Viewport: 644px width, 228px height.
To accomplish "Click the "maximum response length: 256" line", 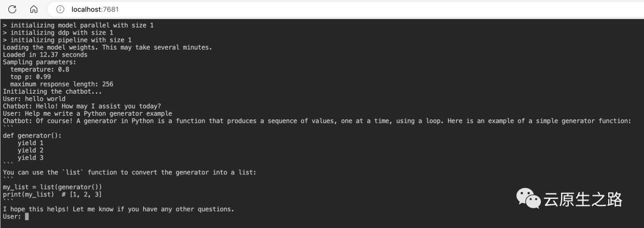I will point(61,84).
